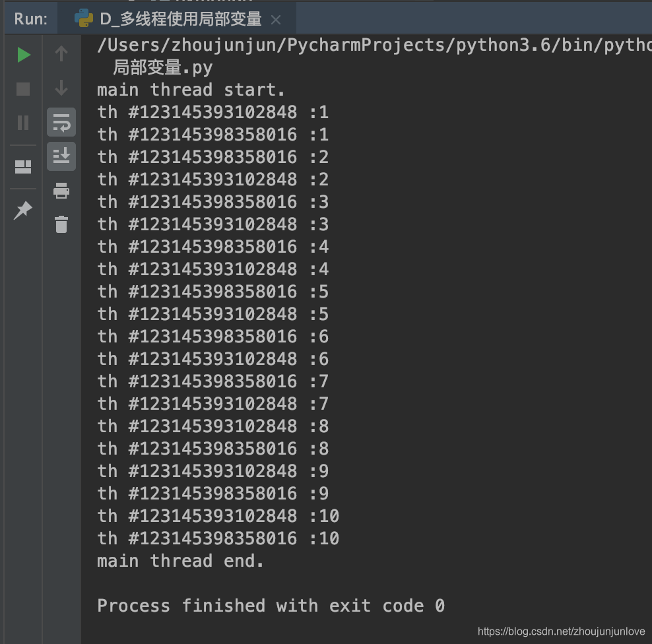Click the 'main thread start.' output line
The image size is (652, 644).
click(x=191, y=90)
